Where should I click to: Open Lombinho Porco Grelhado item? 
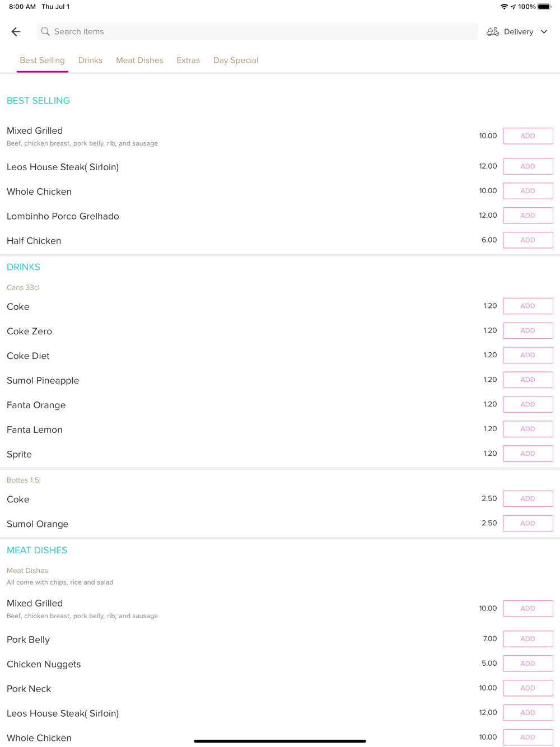coord(63,216)
